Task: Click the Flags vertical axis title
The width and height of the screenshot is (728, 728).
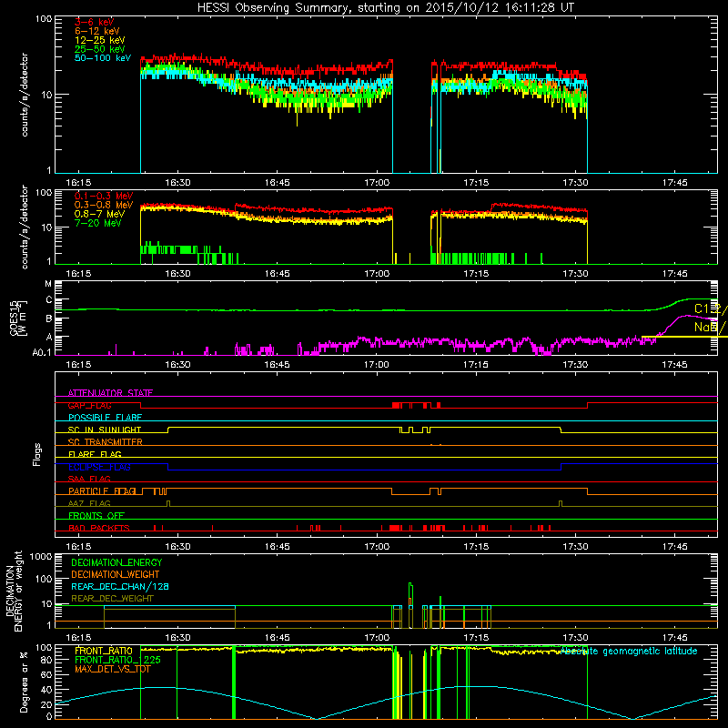Action: tap(36, 454)
